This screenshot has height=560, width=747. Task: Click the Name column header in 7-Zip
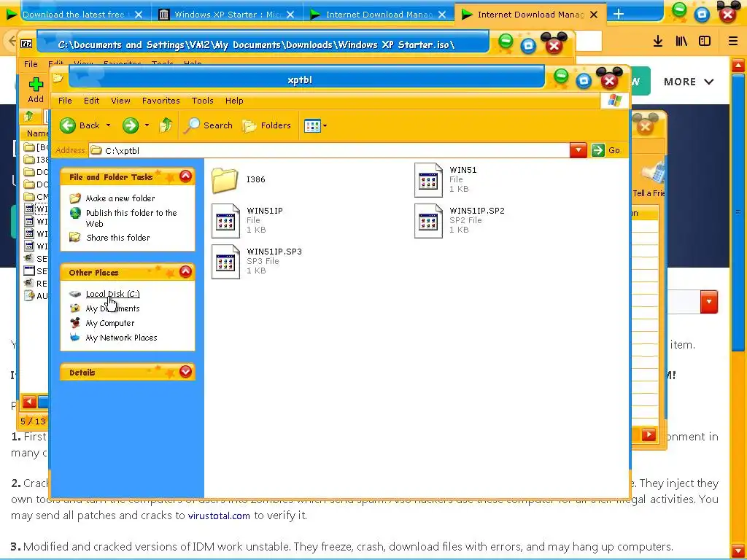coord(37,133)
